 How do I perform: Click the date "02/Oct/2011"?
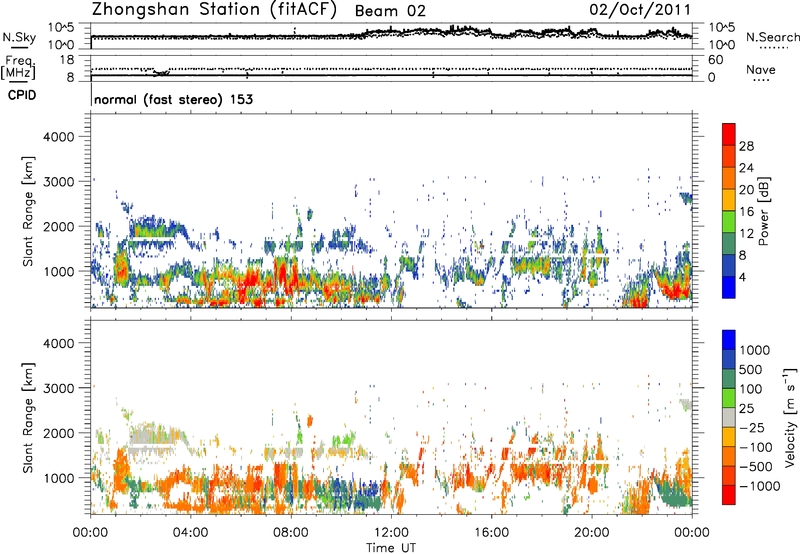(x=640, y=10)
